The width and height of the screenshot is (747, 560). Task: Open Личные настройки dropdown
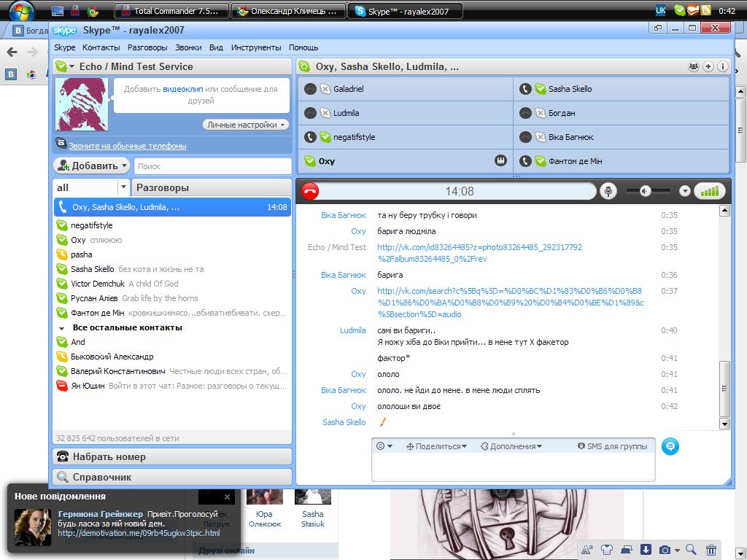[x=246, y=125]
